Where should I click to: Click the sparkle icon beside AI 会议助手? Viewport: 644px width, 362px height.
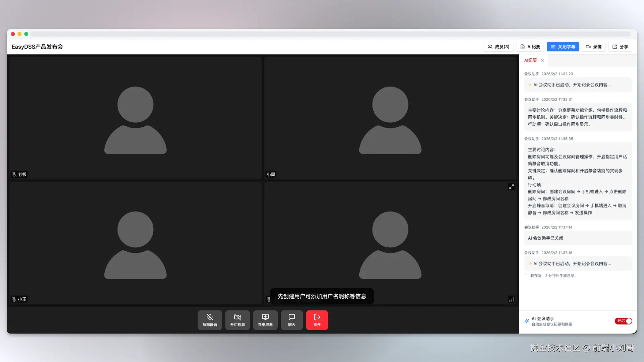(527, 321)
